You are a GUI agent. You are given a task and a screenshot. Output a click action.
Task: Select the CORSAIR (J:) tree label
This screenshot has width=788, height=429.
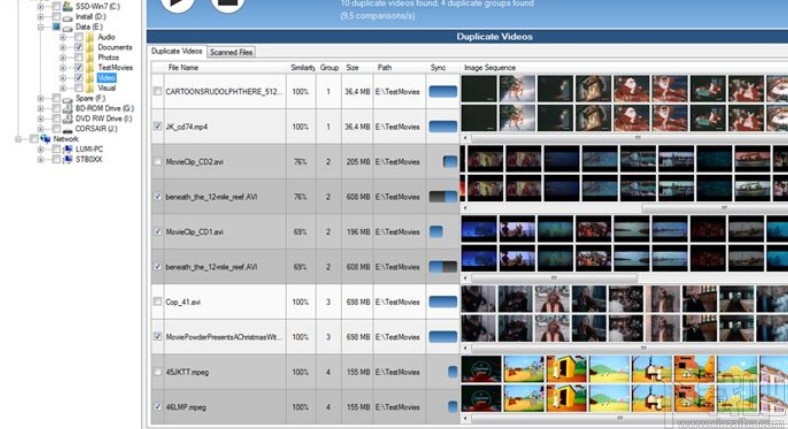pos(96,129)
